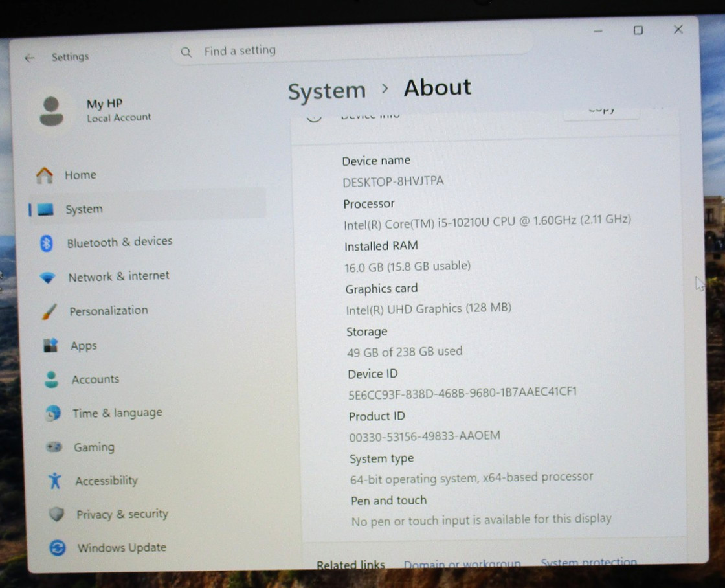This screenshot has height=588, width=725.
Task: Click the System monitor icon
Action: [x=45, y=210]
